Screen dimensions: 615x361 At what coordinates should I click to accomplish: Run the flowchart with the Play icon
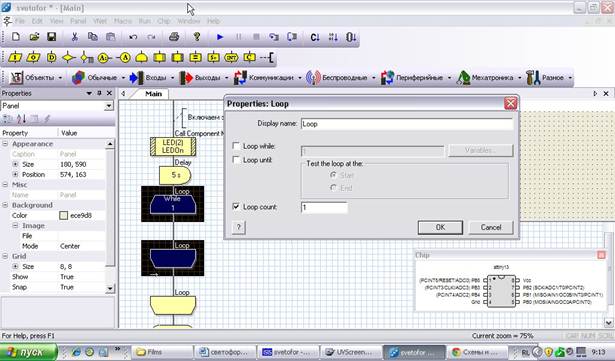220,37
